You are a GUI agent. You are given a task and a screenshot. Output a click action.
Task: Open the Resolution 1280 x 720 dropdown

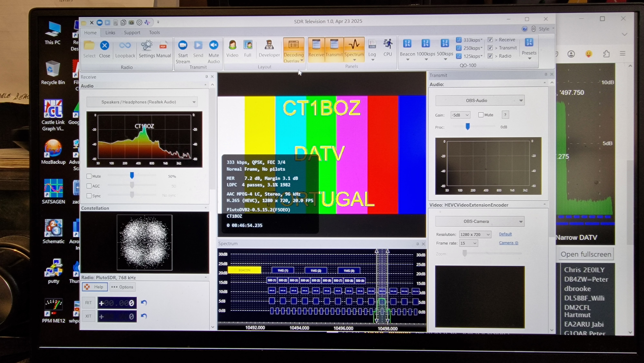coord(475,234)
